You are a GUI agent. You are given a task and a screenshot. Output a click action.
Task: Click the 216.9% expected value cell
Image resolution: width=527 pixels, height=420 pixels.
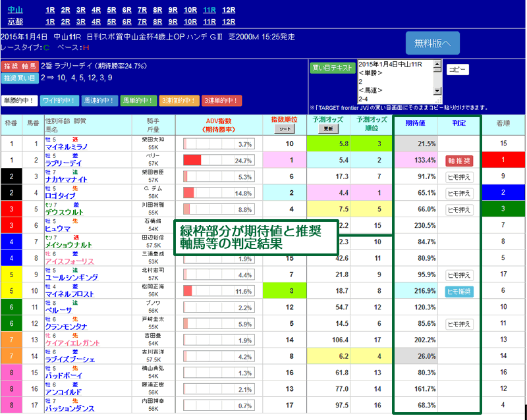tap(416, 290)
